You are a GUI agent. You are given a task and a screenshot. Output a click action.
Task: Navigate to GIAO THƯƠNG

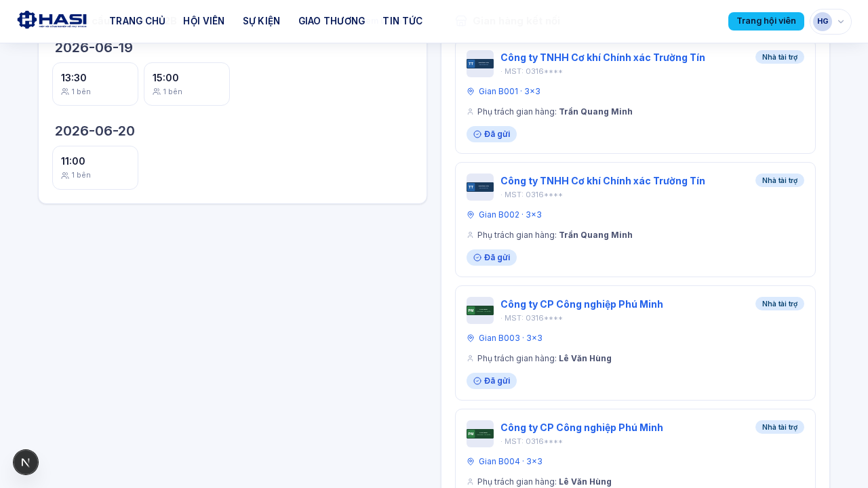pyautogui.click(x=332, y=21)
